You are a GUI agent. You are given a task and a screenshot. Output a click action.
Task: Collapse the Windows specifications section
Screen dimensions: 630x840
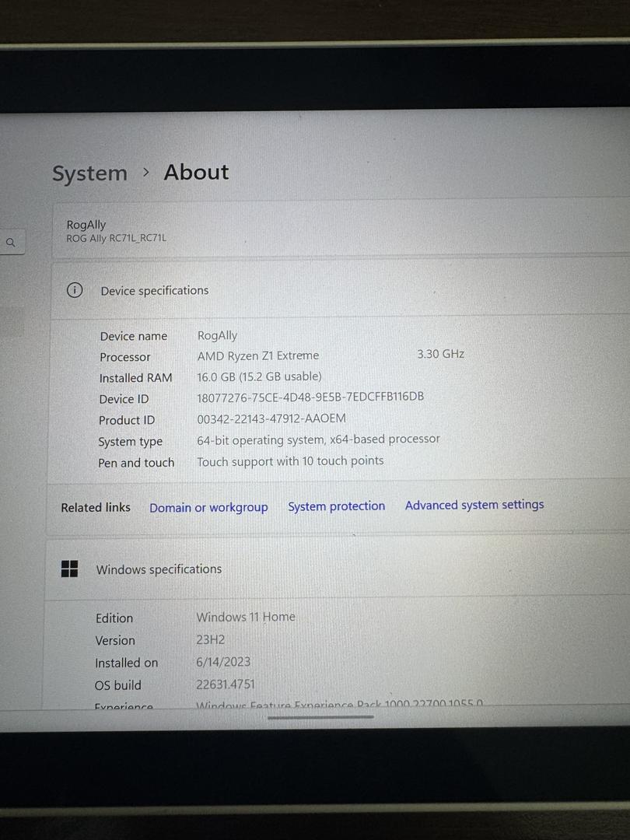click(338, 569)
